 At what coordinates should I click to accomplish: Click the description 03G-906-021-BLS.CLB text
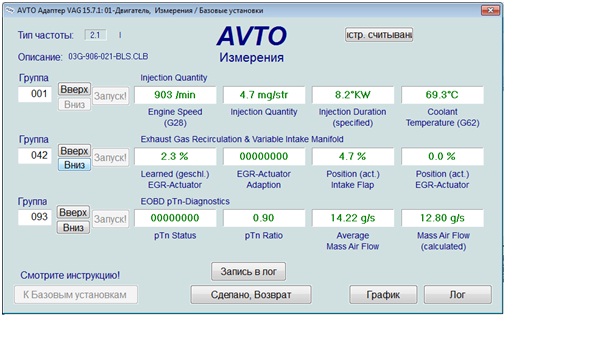pos(108,56)
